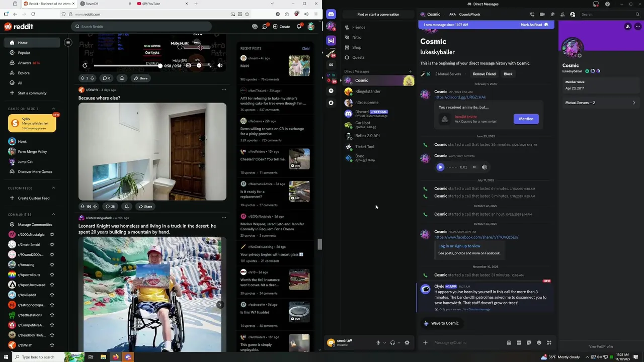
Task: Block Cosmic with Block button
Action: (x=508, y=74)
